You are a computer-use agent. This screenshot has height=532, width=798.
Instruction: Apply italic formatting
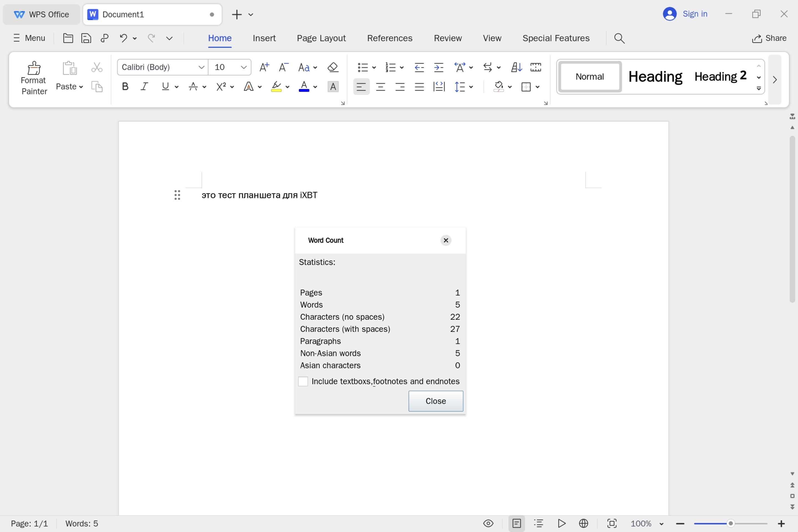145,87
